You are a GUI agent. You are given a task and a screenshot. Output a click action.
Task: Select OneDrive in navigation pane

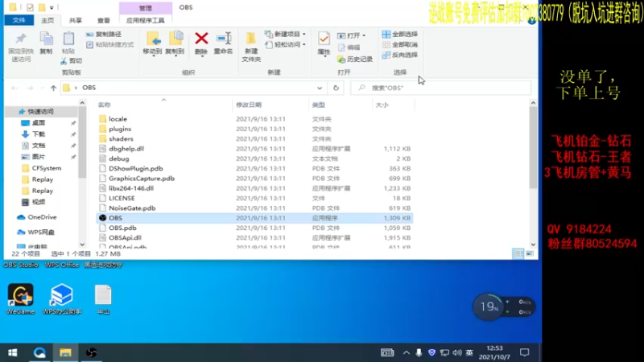click(42, 217)
